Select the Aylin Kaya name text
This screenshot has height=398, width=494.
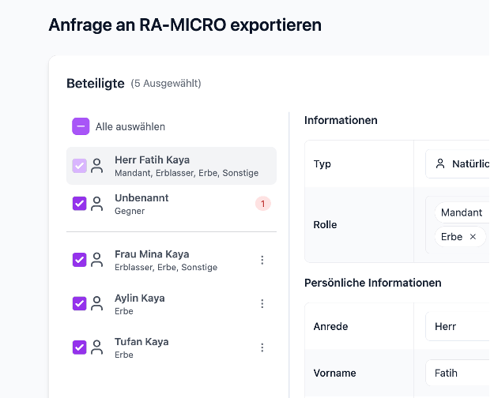coord(140,298)
